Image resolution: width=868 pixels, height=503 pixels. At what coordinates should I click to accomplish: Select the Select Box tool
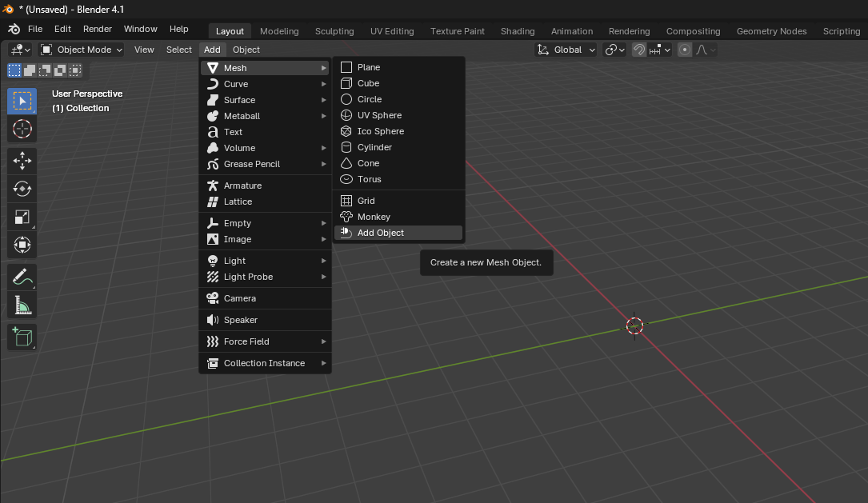pos(22,102)
